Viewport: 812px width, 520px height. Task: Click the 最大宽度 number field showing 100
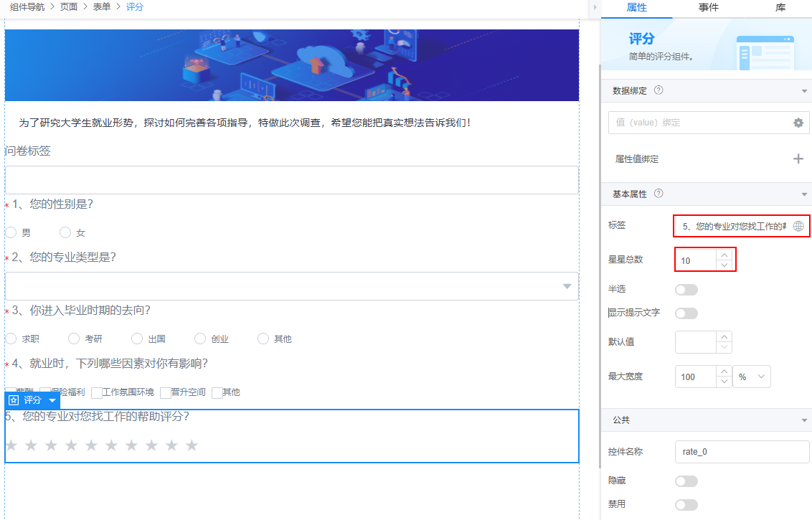pyautogui.click(x=696, y=377)
